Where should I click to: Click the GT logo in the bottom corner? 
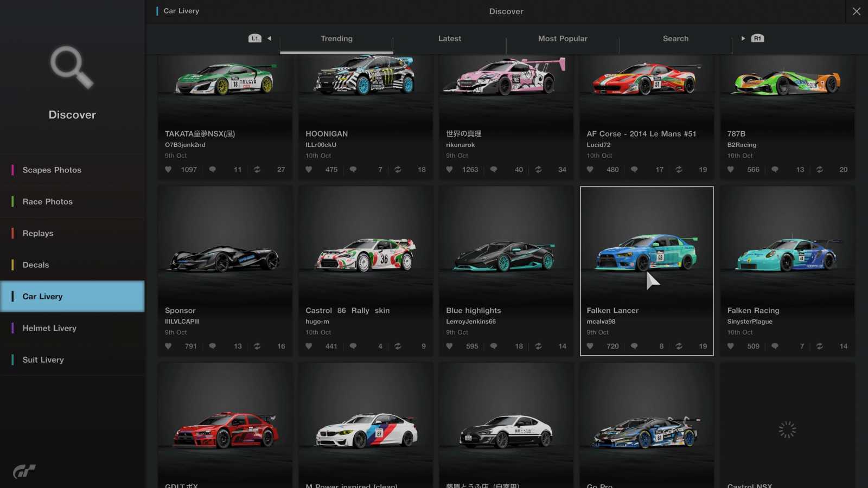coord(24,471)
